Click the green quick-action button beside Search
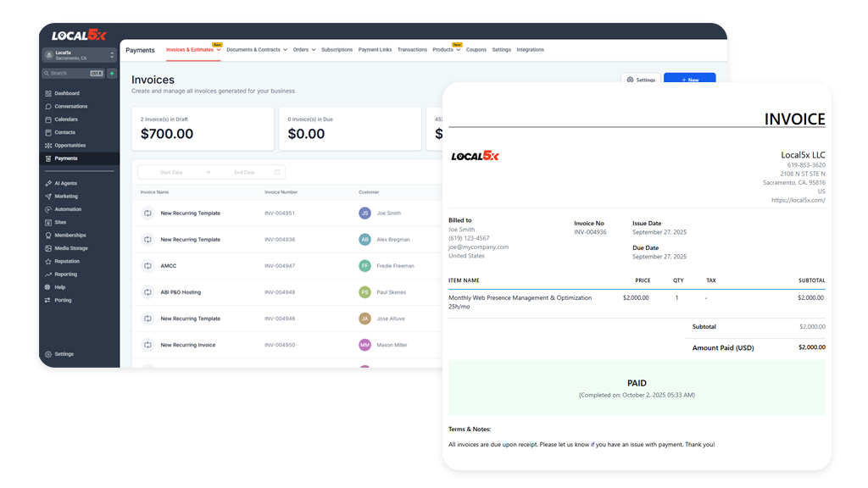Image resolution: width=868 pixels, height=488 pixels. (112, 74)
